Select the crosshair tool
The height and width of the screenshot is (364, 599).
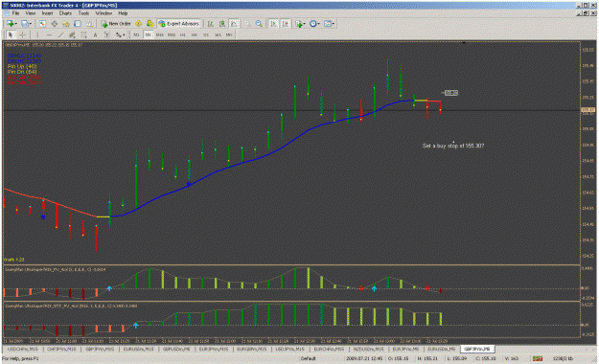(x=23, y=34)
